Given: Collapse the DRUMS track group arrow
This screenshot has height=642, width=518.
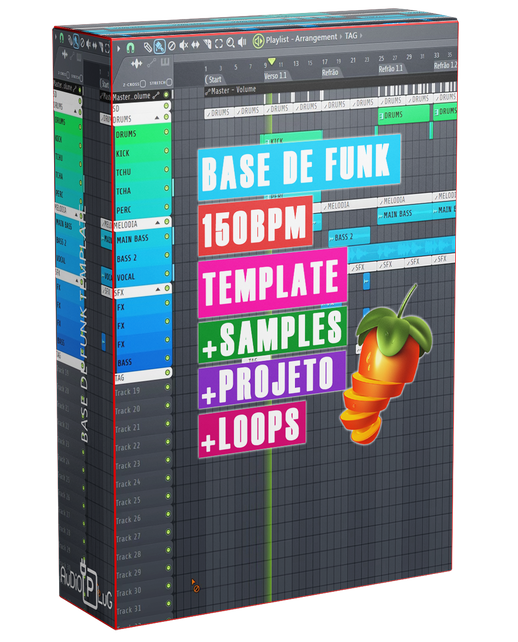Looking at the screenshot, I should click(x=157, y=118).
